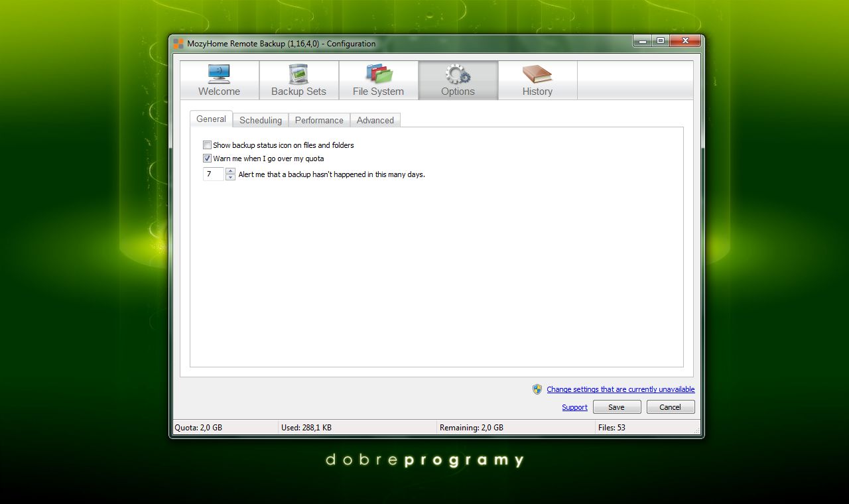Decrease the alert days spinner value
Image resolution: width=849 pixels, height=504 pixels.
point(230,178)
